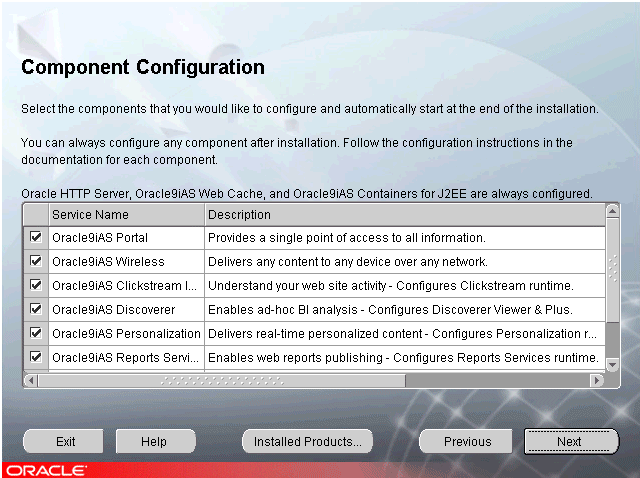Select the Oracle9iAS Portal service name

(x=127, y=238)
